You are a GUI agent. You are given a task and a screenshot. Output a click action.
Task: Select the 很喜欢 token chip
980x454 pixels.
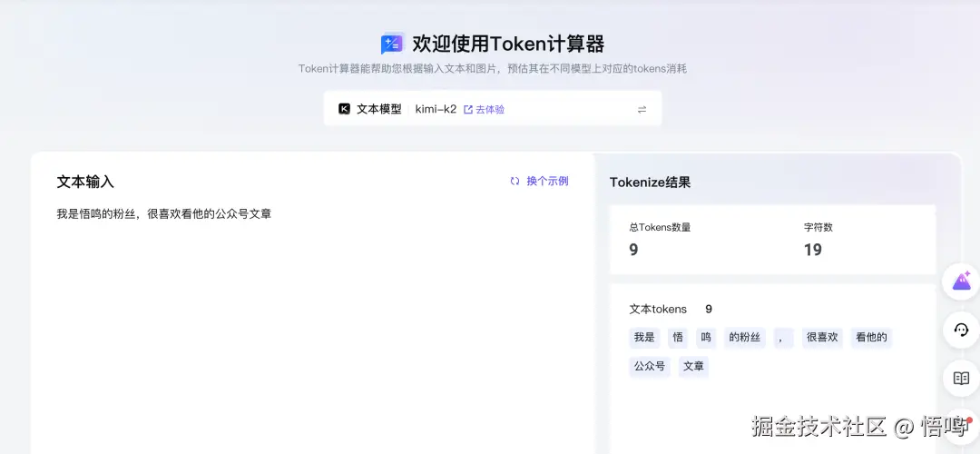tap(822, 338)
